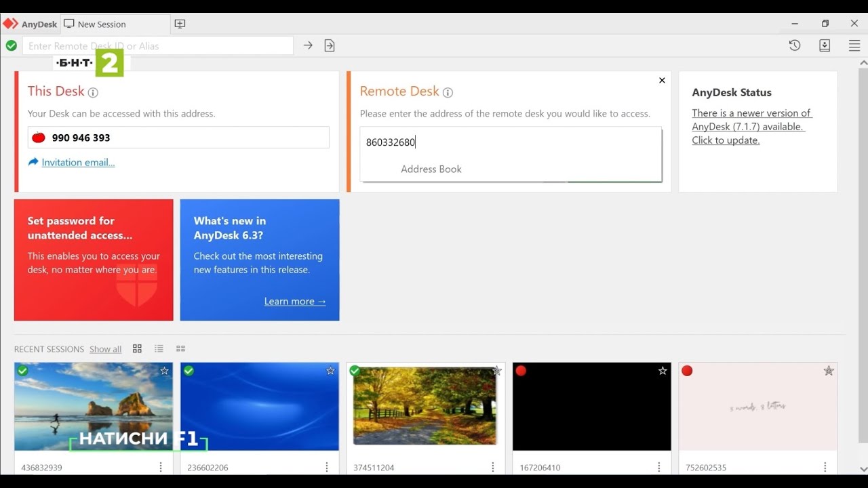
Task: Open options menu for session 752602535
Action: (825, 467)
